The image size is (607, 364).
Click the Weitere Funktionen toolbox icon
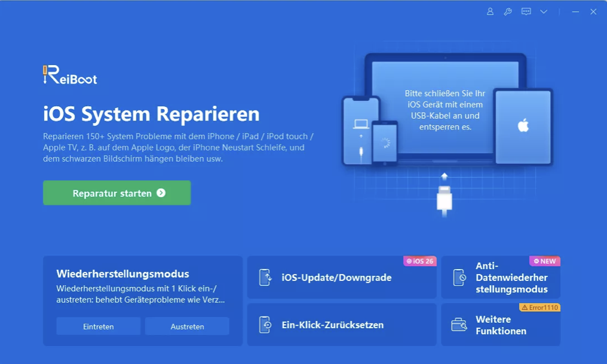coord(459,325)
